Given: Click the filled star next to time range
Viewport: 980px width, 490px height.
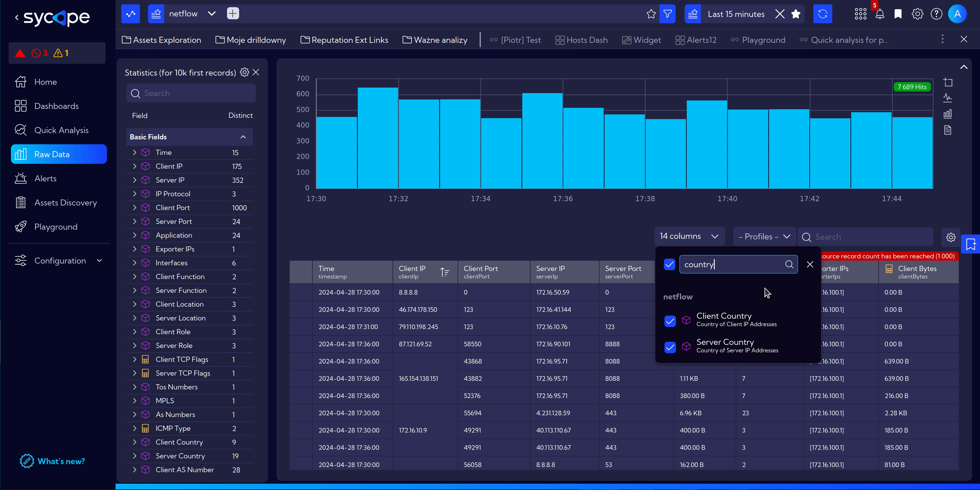Looking at the screenshot, I should pos(795,14).
